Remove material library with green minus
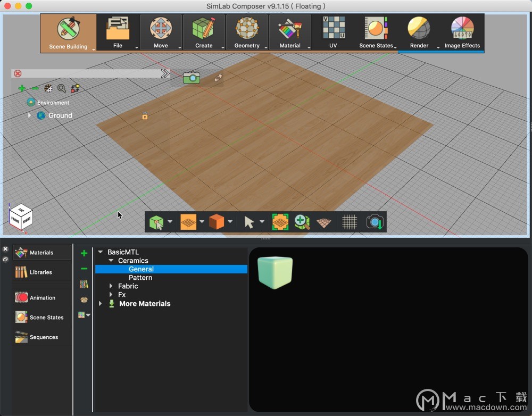Image resolution: width=532 pixels, height=416 pixels. (84, 269)
